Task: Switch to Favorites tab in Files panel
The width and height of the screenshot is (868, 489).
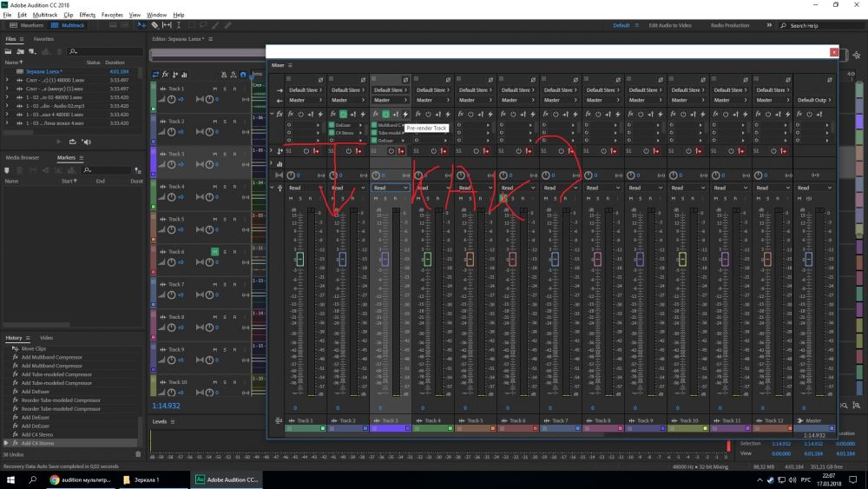Action: [x=43, y=39]
